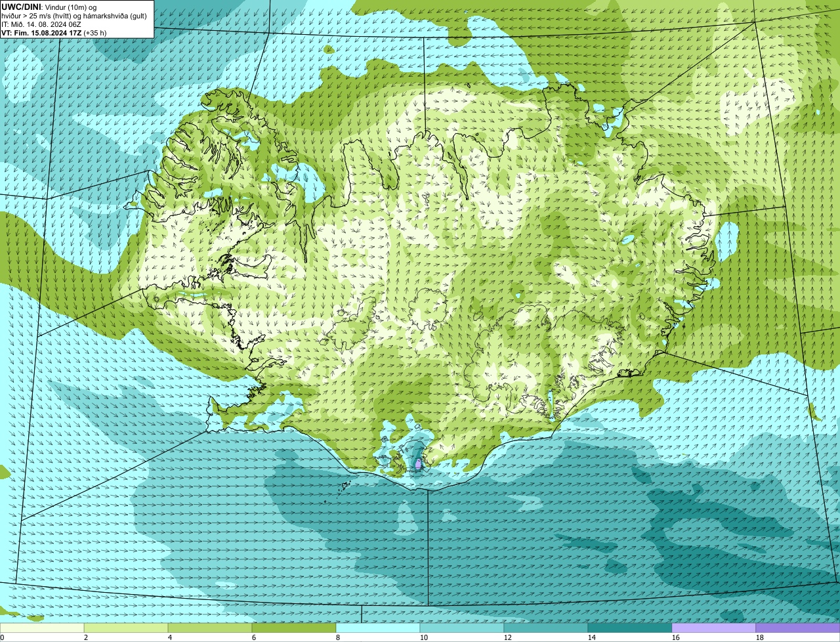Click the "UWC/DINI: Vindur (10m) og" title line

point(49,7)
